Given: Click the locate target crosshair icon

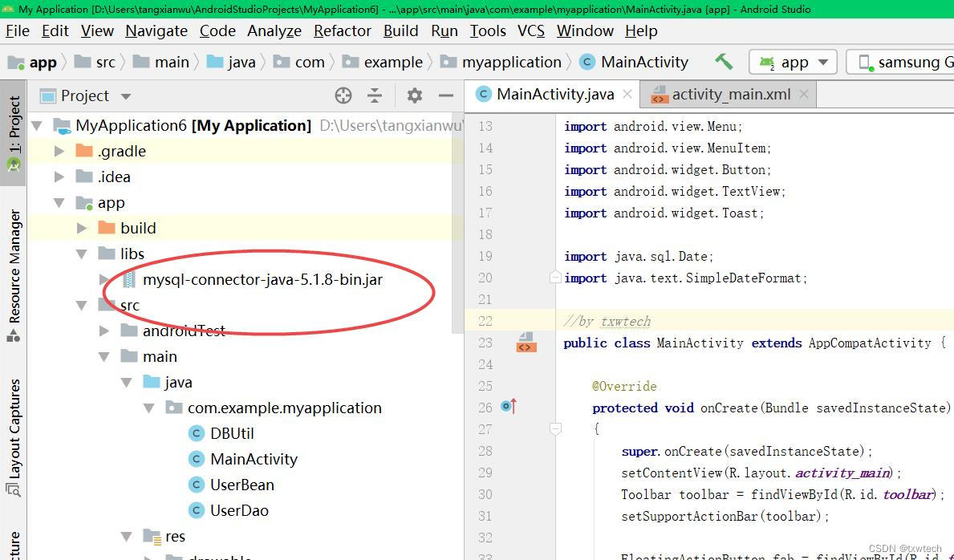Looking at the screenshot, I should coord(343,95).
